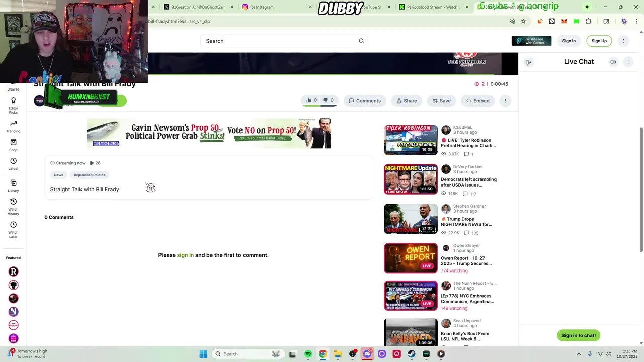This screenshot has width=644, height=362.
Task: Open Trump Drops NIGHTMARE NEWS thumbnail
Action: point(411,219)
